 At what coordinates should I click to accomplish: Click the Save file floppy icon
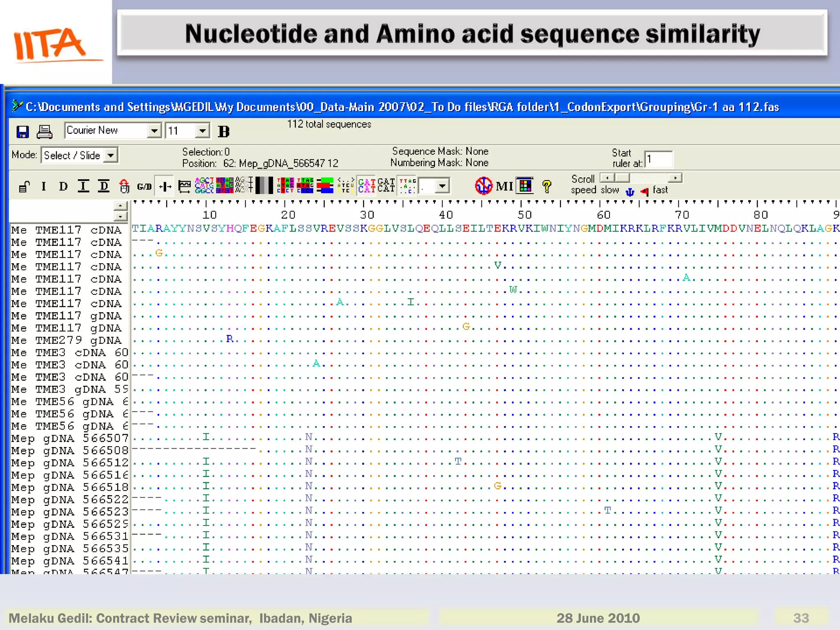pos(23,132)
